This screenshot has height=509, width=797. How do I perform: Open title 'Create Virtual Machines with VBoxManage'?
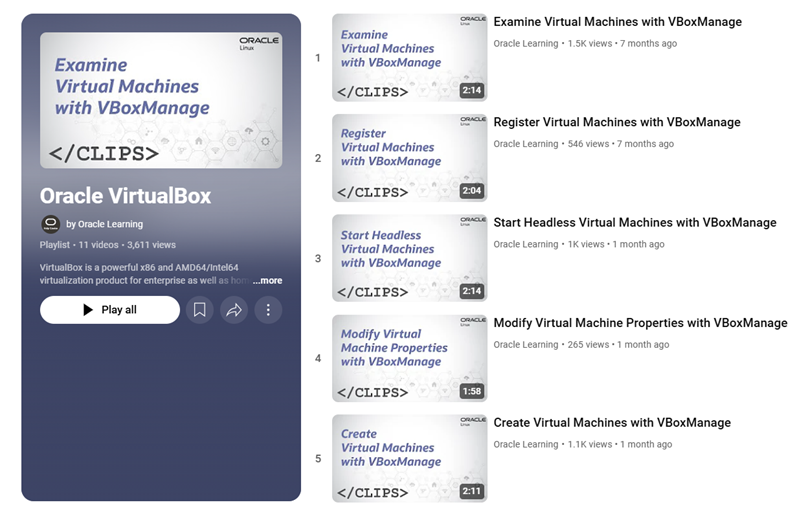pos(612,423)
